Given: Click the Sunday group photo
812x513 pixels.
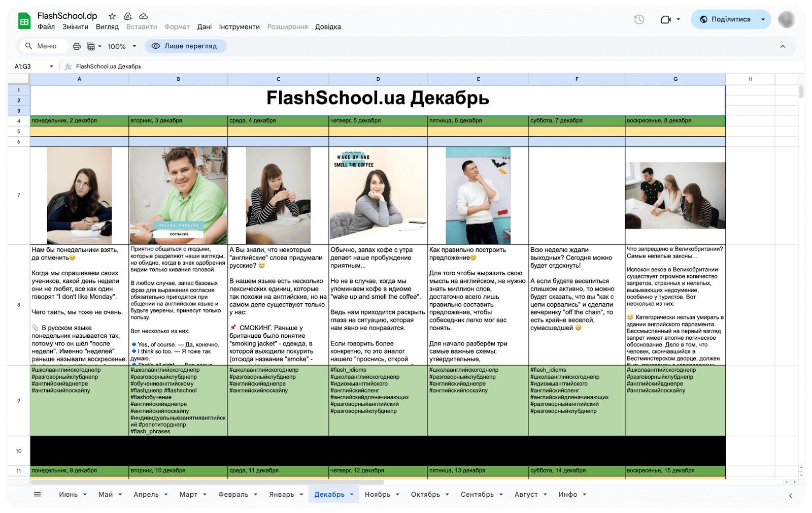Looking at the screenshot, I should pos(675,196).
